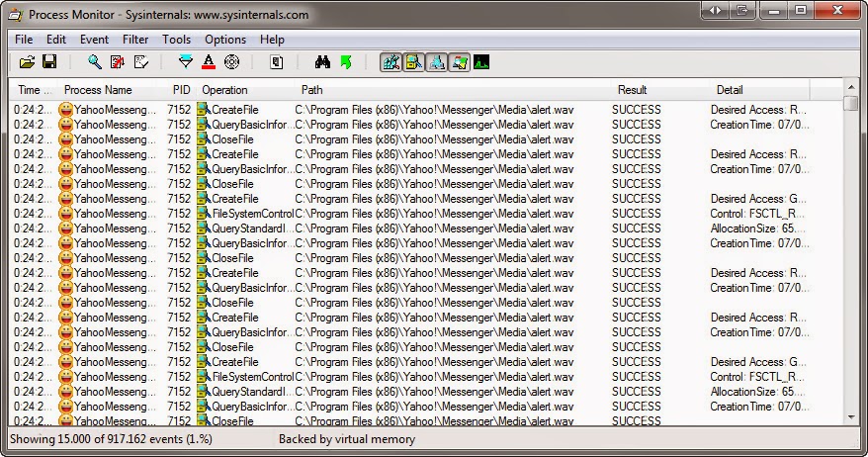Toggle Show File System Activity button
This screenshot has width=868, height=457.
click(413, 62)
